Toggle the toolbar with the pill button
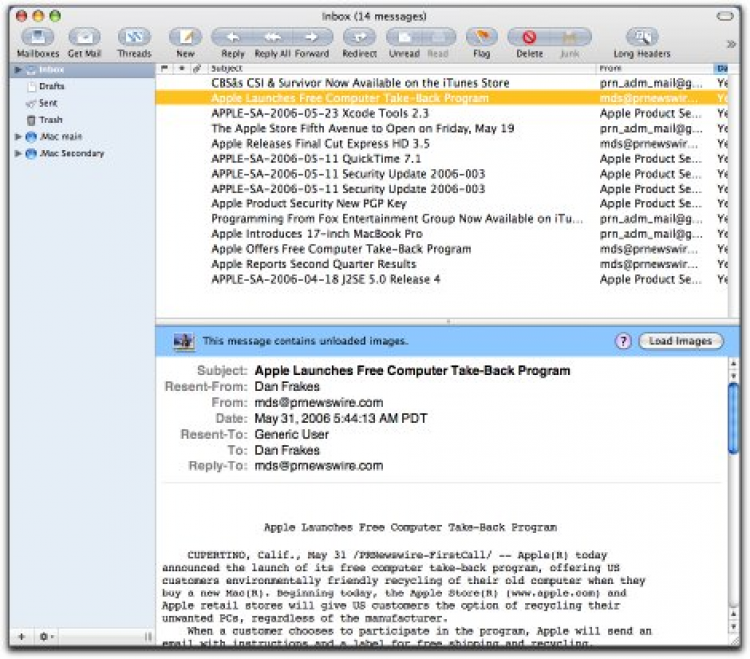 [x=725, y=16]
